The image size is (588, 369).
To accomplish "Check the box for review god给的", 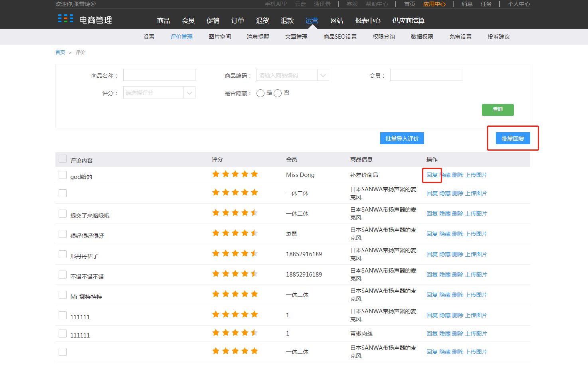I will tap(63, 175).
